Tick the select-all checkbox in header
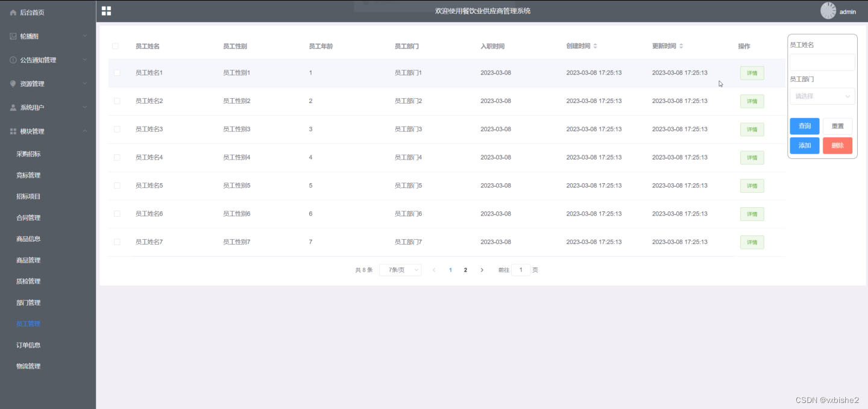This screenshot has height=409, width=868. click(116, 46)
